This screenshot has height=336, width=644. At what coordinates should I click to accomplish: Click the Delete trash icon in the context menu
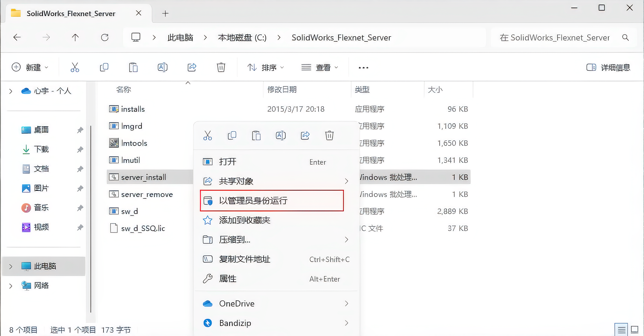click(x=329, y=135)
